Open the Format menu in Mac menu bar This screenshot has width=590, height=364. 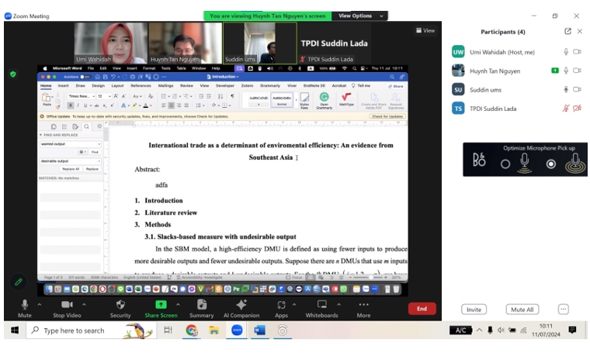click(x=149, y=68)
